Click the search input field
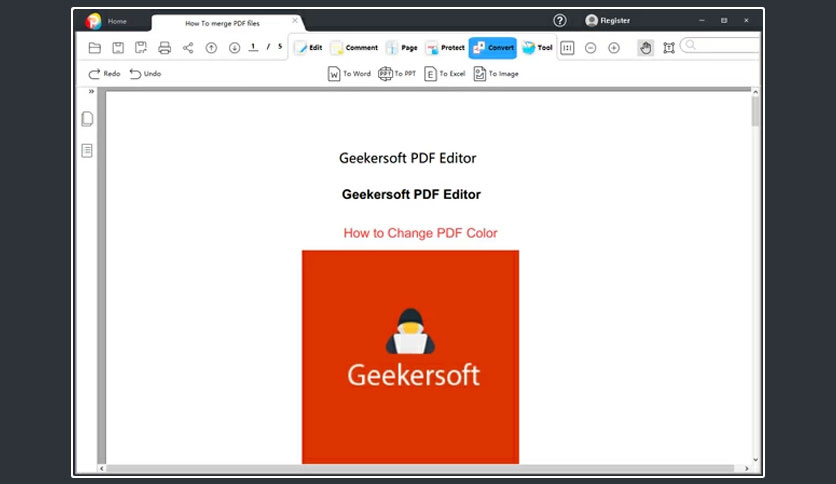 click(720, 45)
